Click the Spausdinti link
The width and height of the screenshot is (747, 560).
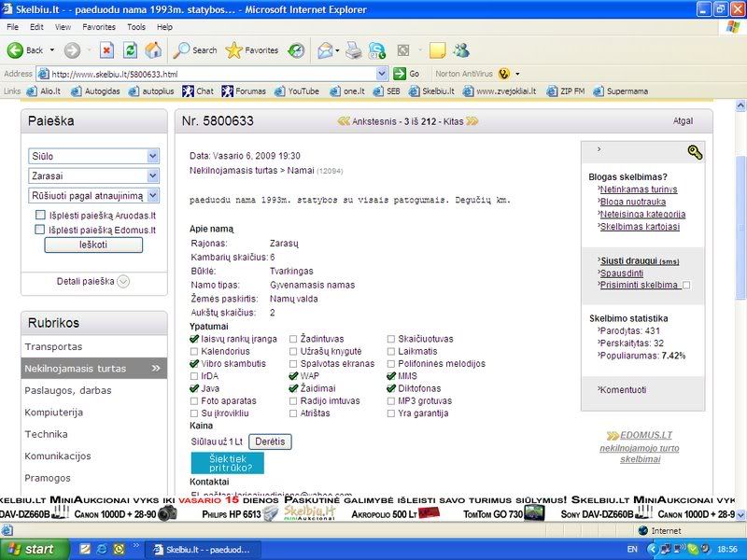coord(622,273)
